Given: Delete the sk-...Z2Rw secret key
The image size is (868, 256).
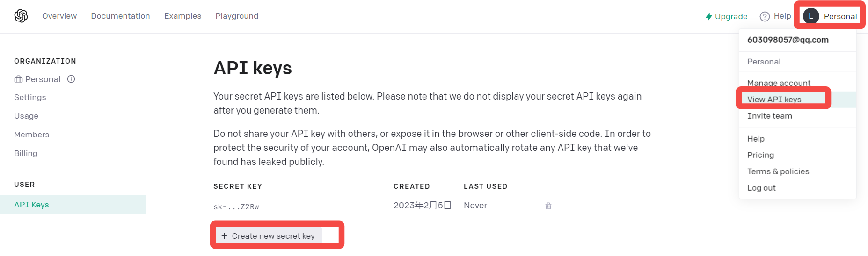Looking at the screenshot, I should point(548,206).
